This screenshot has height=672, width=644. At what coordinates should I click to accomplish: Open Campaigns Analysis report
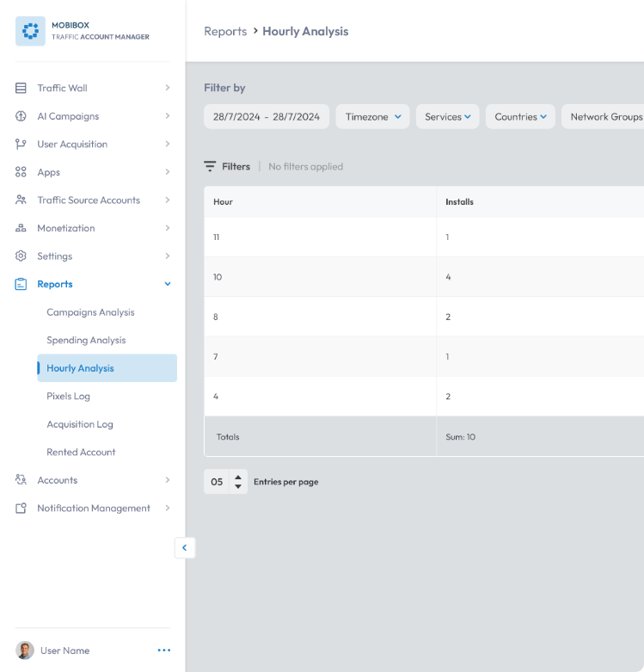pyautogui.click(x=90, y=312)
